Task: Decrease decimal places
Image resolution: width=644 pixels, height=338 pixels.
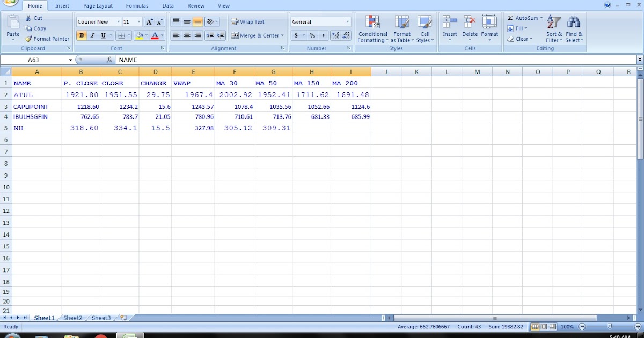Action: point(346,35)
